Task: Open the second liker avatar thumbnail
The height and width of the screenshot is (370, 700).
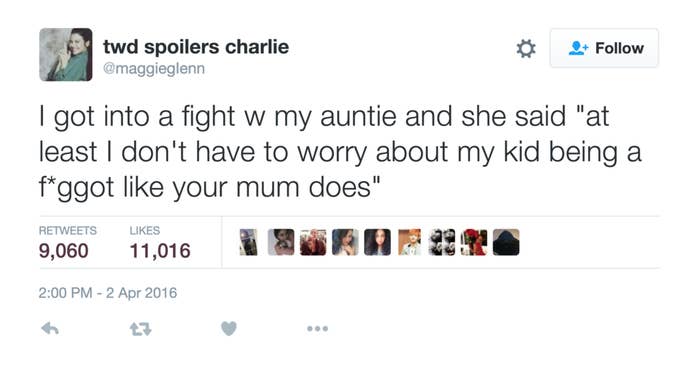Action: click(281, 242)
